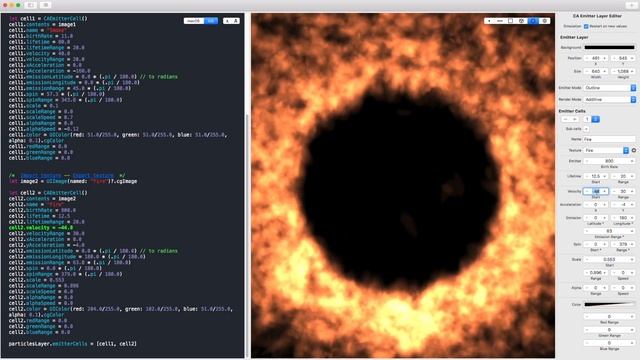Increase the Green Range value
The width and height of the screenshot is (640, 360).
632,330
